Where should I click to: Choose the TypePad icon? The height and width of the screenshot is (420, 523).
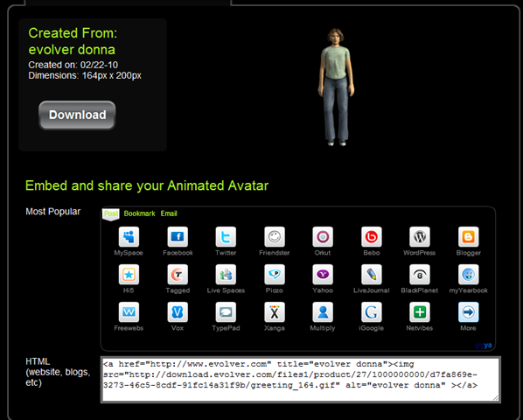point(226,312)
